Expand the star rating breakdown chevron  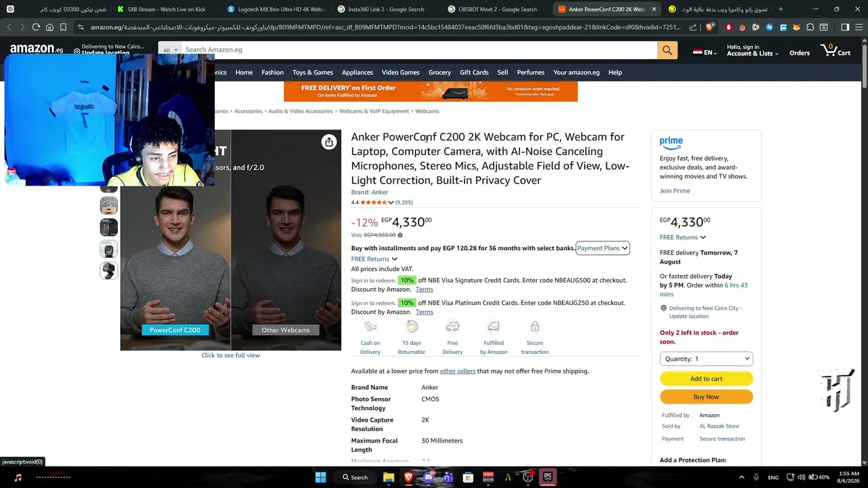[x=391, y=202]
